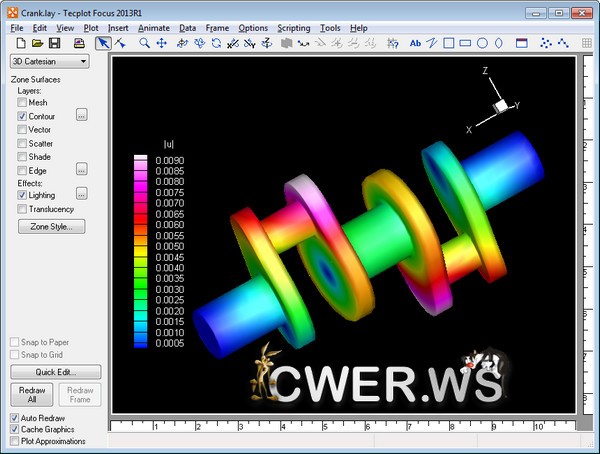Click the Print icon in toolbar
The height and width of the screenshot is (454, 600).
point(78,43)
